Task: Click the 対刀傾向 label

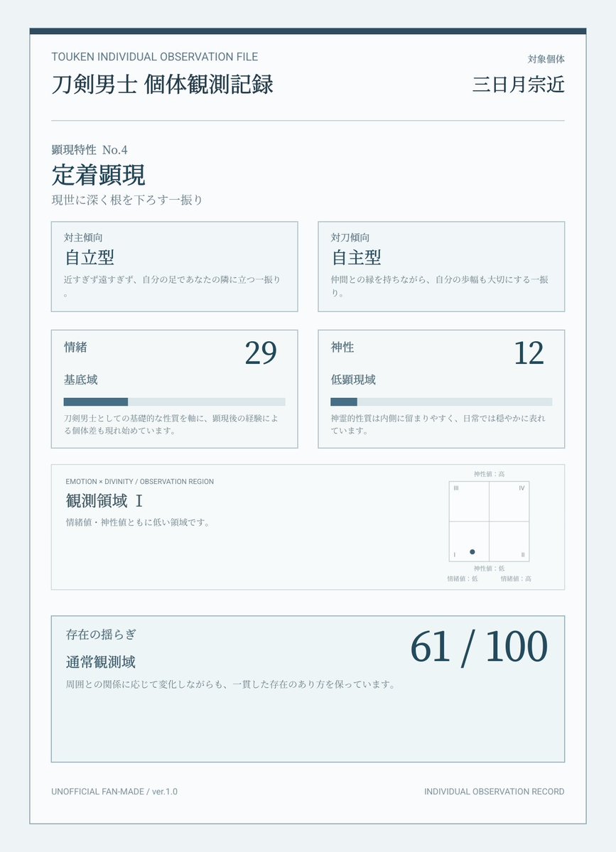Action: [x=350, y=237]
